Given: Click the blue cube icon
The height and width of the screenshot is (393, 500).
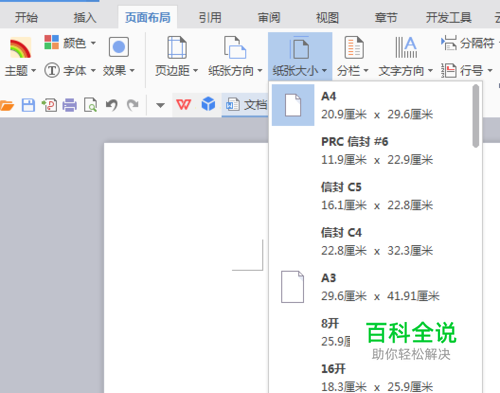Looking at the screenshot, I should point(208,104).
